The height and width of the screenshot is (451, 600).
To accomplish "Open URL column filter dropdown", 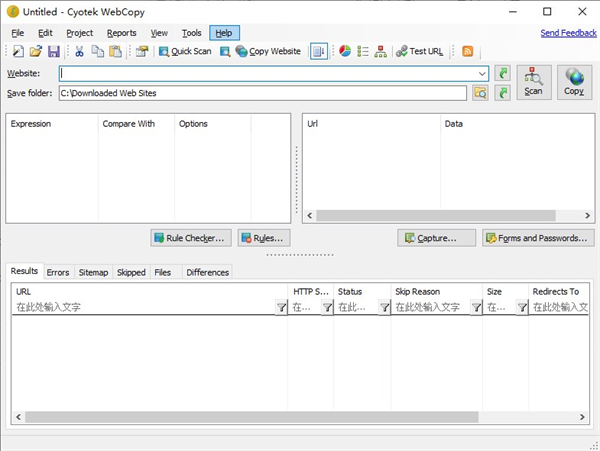I will pyautogui.click(x=281, y=308).
